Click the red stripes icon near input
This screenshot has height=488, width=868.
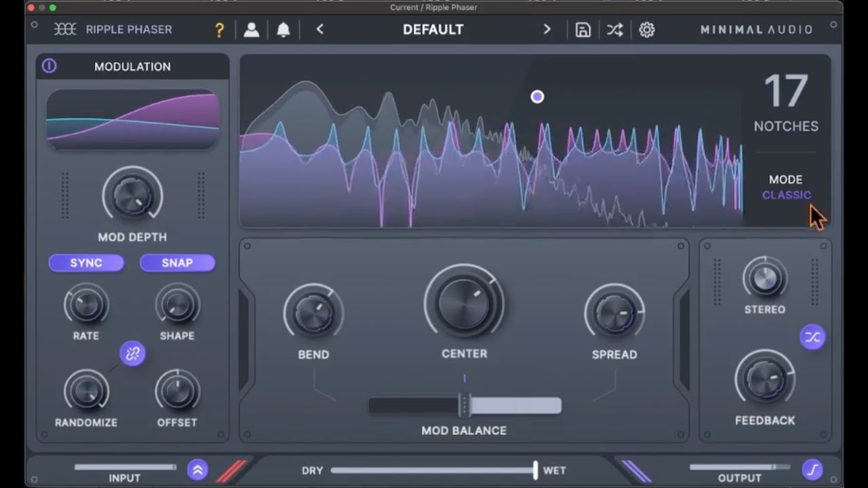point(231,470)
